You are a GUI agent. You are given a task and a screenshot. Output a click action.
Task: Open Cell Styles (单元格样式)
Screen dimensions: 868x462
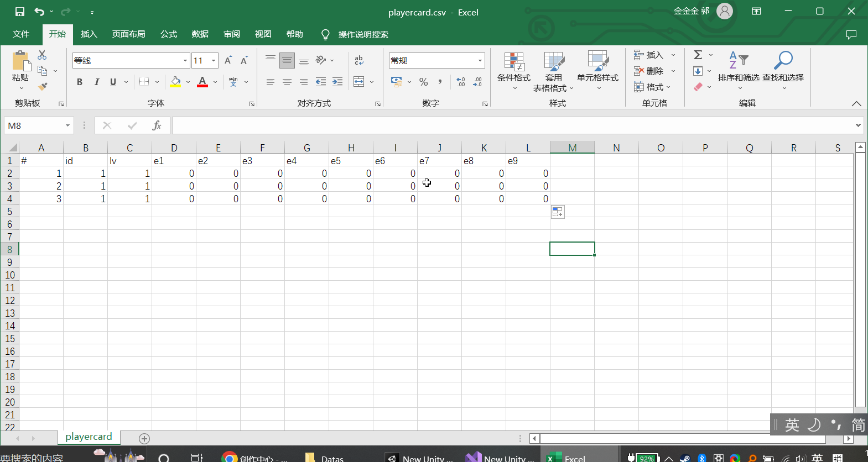pyautogui.click(x=598, y=70)
